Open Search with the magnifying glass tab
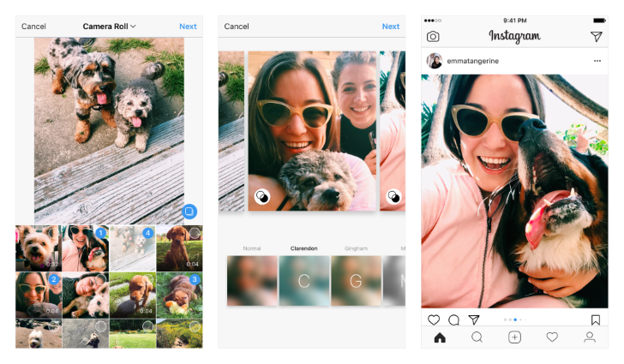 point(477,337)
